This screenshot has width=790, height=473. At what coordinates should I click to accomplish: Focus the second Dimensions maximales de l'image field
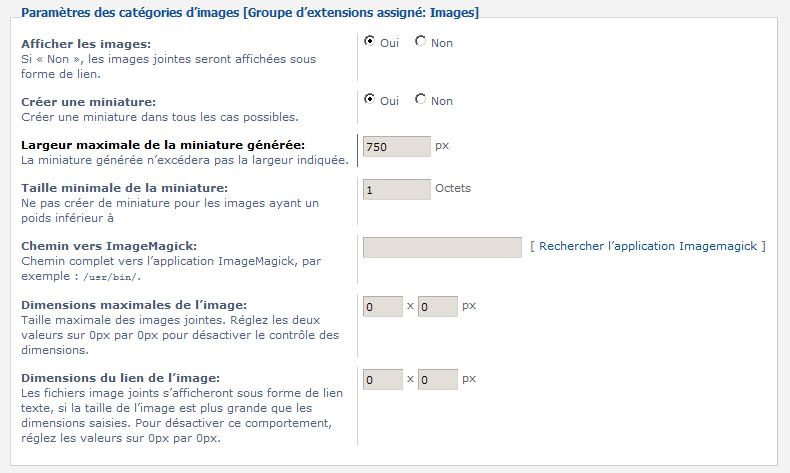(x=437, y=306)
